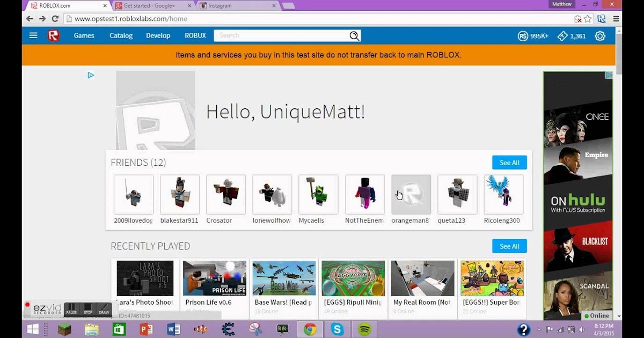Open the Catalog menu item

tap(121, 36)
